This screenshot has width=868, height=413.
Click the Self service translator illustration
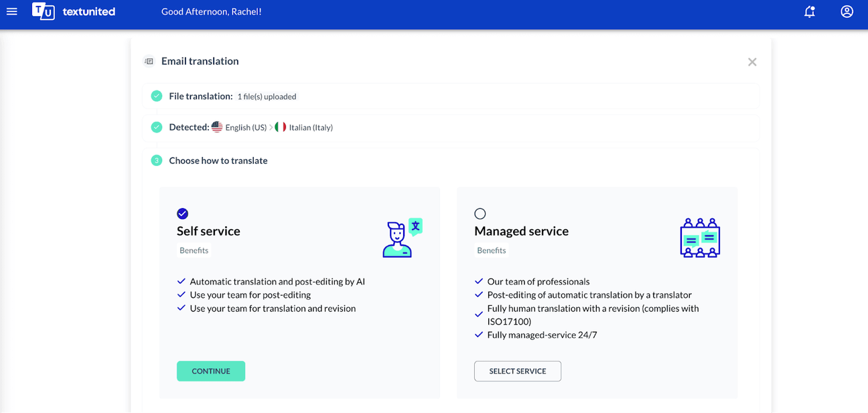coord(402,238)
